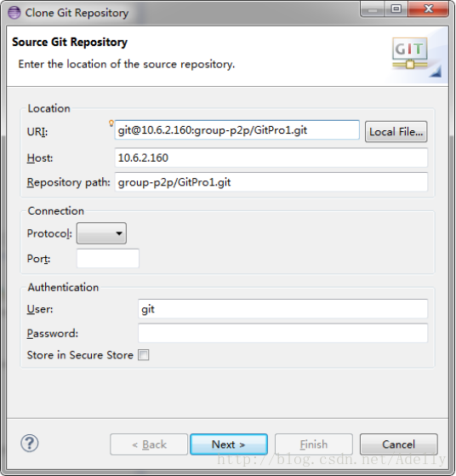The width and height of the screenshot is (456, 476).
Task: Select the Repository path field
Action: [x=271, y=182]
